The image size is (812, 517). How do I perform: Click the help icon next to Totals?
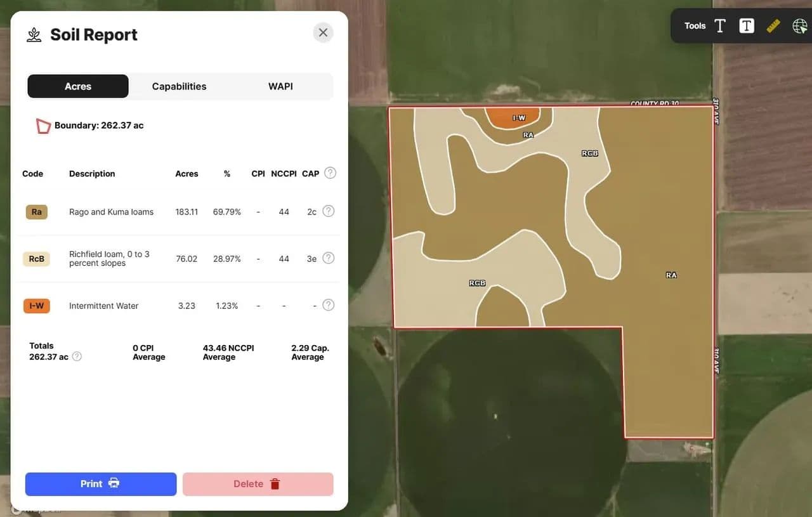(x=77, y=357)
